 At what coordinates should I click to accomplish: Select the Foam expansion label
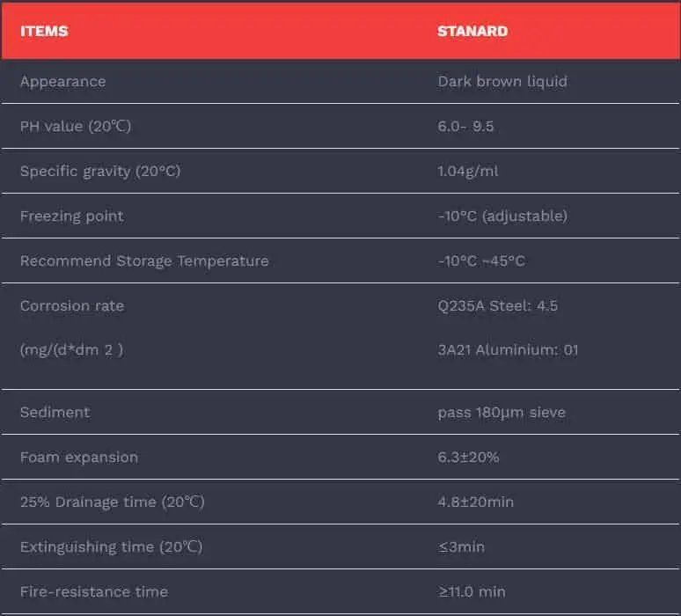click(x=79, y=457)
